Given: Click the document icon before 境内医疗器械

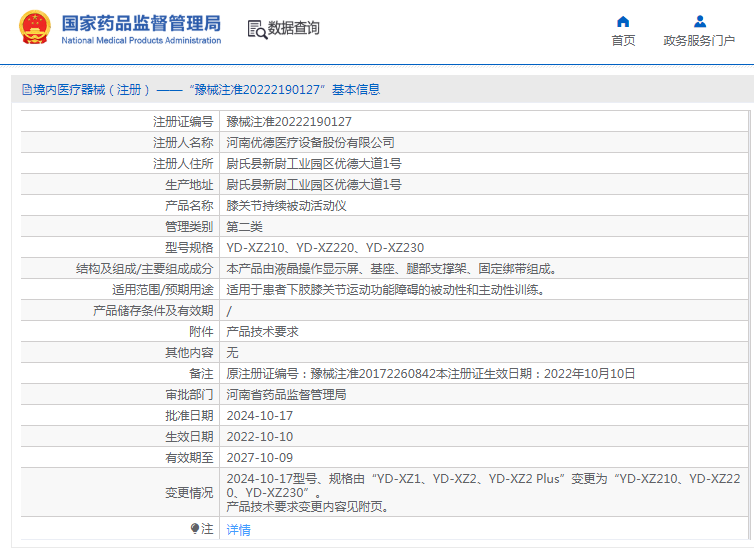Looking at the screenshot, I should point(27,90).
